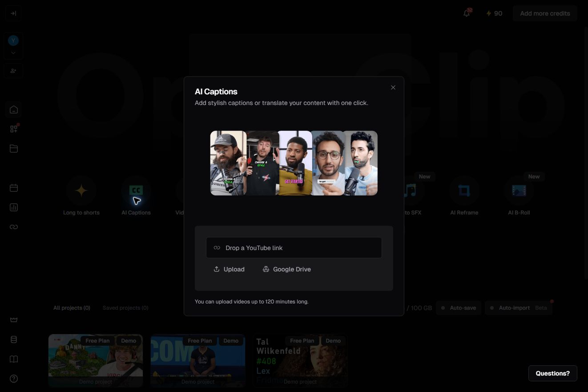Click the Questions? button
The image size is (588, 392).
(x=552, y=373)
